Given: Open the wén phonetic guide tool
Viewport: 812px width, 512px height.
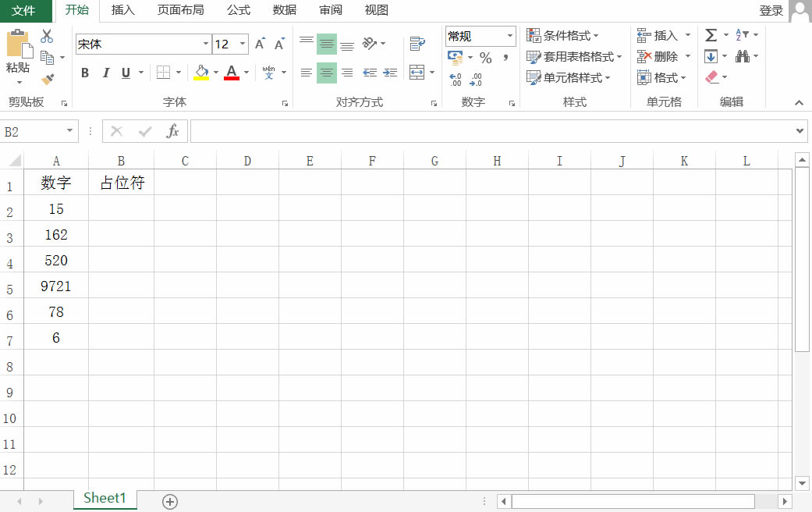Looking at the screenshot, I should 269,73.
